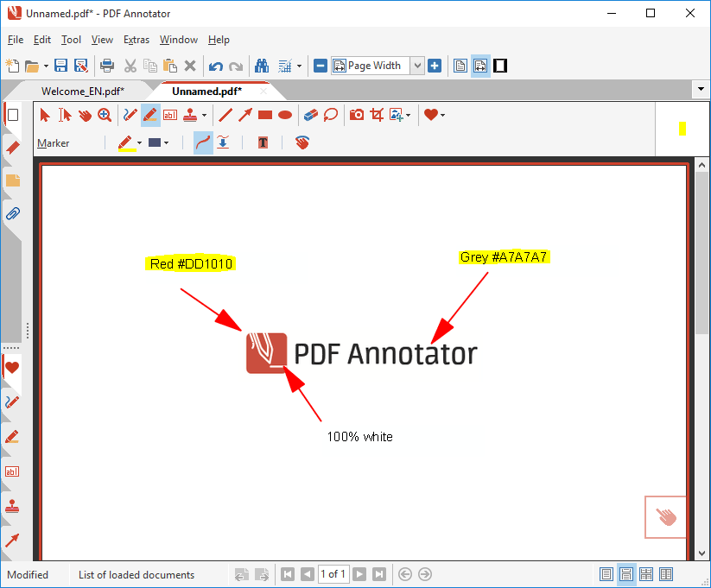
Task: Choose the Select arrow tool
Action: point(44,115)
